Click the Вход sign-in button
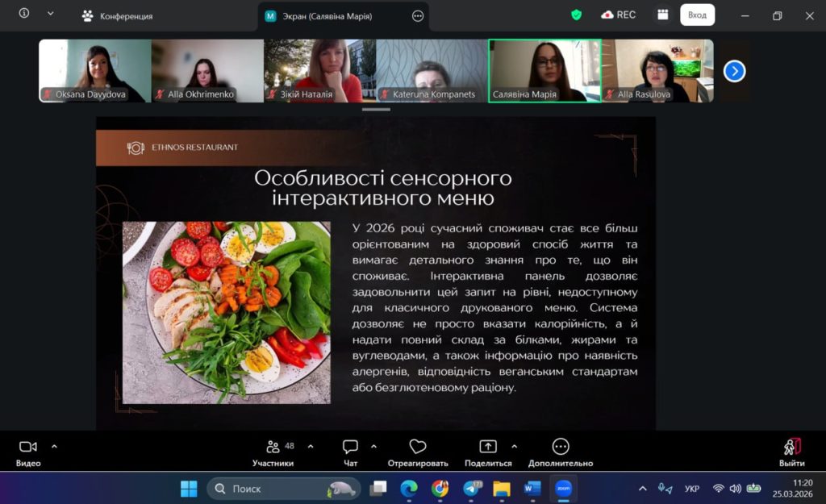 697,15
